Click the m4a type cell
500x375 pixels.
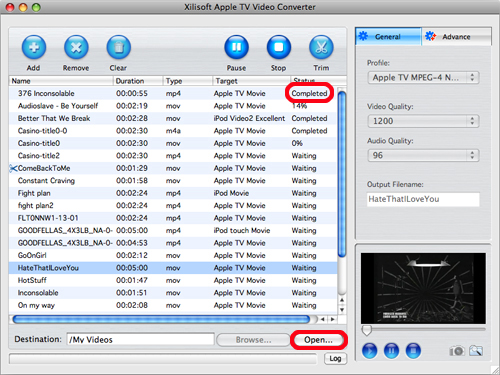tap(173, 131)
